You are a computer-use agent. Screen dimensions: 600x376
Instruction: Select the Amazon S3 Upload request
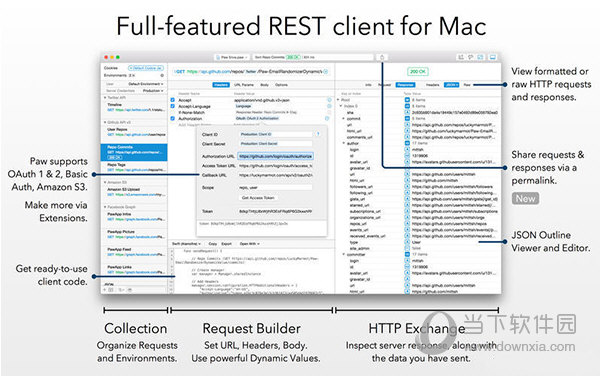point(134,192)
